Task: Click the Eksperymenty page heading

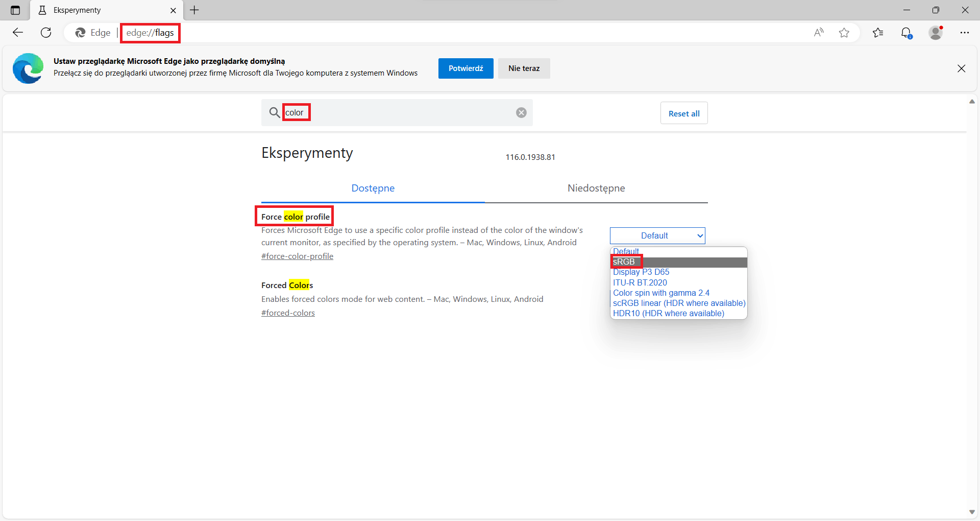Action: tap(307, 153)
